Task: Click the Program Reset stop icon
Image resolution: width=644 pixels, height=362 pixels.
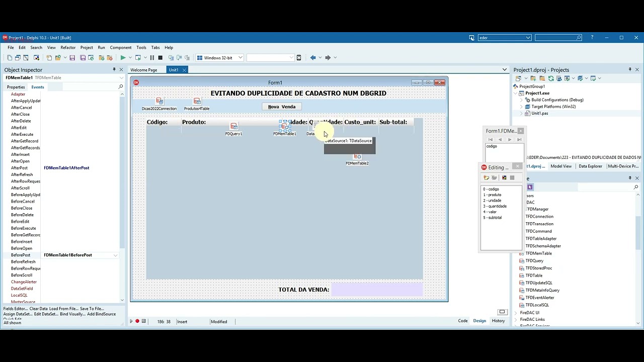Action: pyautogui.click(x=160, y=58)
